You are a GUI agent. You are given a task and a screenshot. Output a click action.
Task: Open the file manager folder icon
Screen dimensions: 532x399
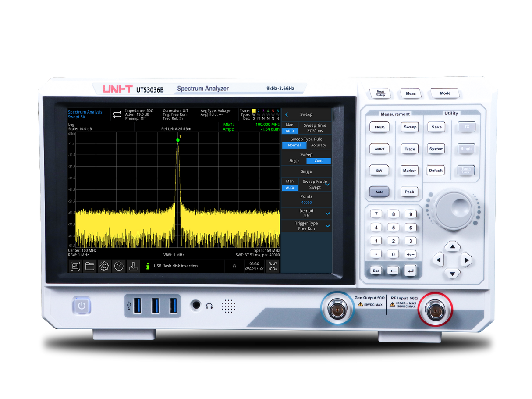[x=89, y=266]
